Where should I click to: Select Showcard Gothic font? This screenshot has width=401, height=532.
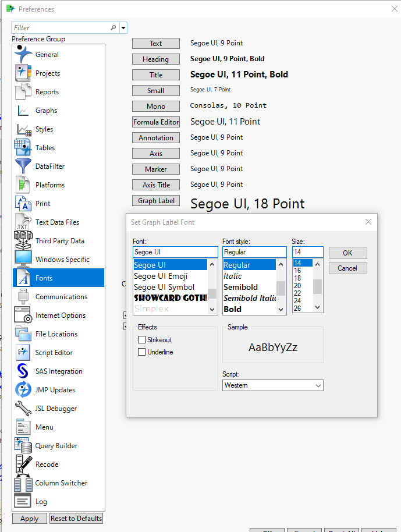click(170, 298)
